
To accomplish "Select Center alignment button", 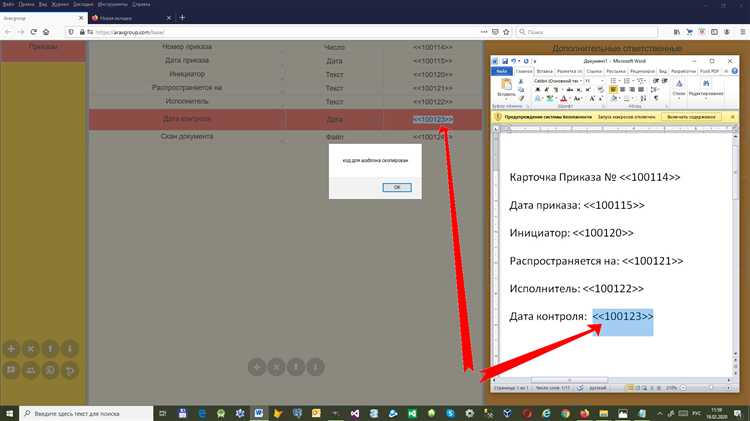I will 622,89.
